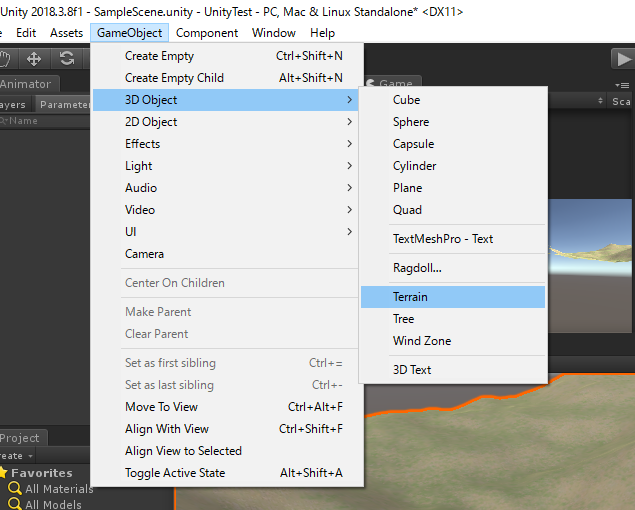The image size is (635, 510).
Task: Expand the Video submenu
Action: coord(226,209)
